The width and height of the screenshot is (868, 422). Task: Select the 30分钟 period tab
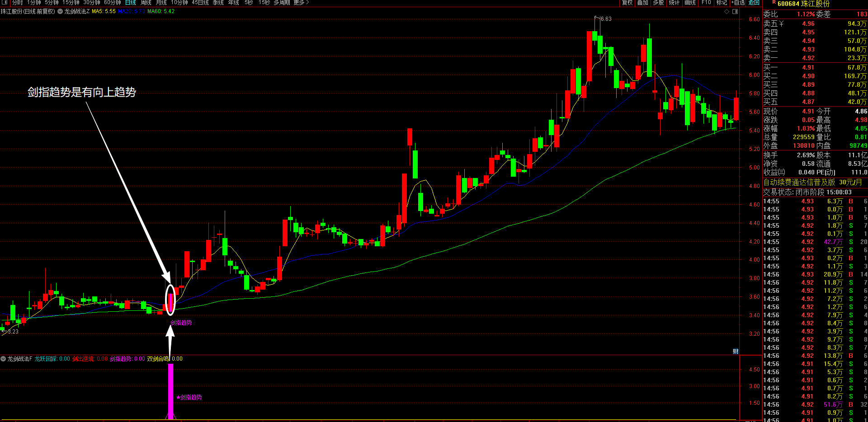click(x=92, y=3)
